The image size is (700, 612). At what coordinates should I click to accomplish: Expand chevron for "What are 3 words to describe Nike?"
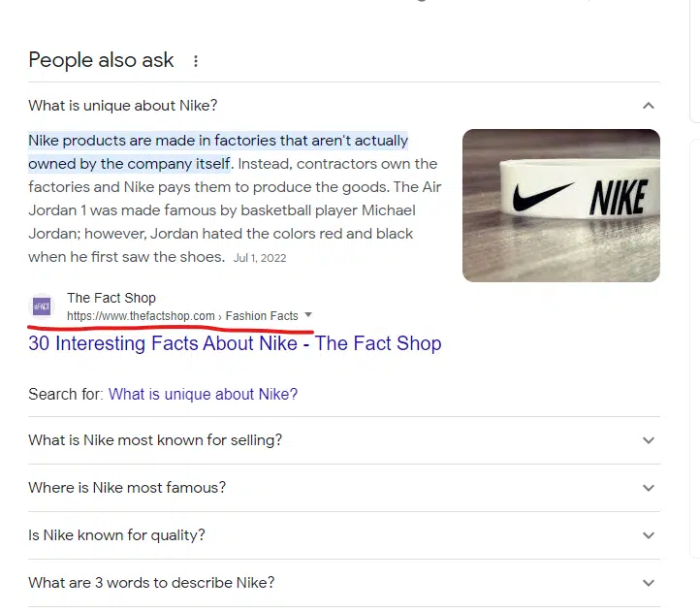pyautogui.click(x=649, y=583)
